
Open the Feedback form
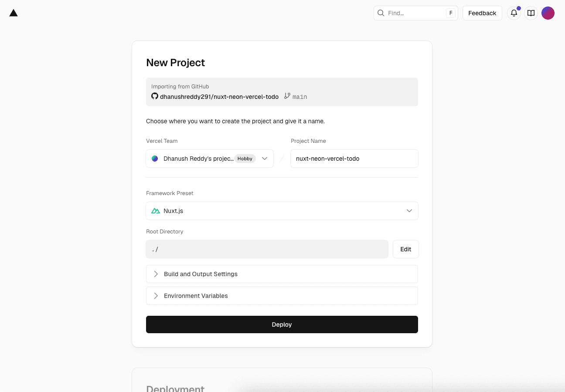482,13
